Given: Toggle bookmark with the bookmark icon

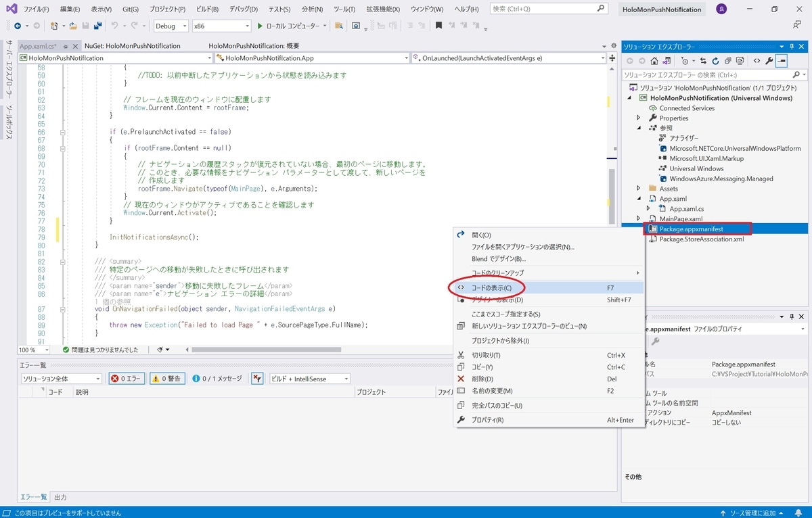Looking at the screenshot, I should 438,26.
